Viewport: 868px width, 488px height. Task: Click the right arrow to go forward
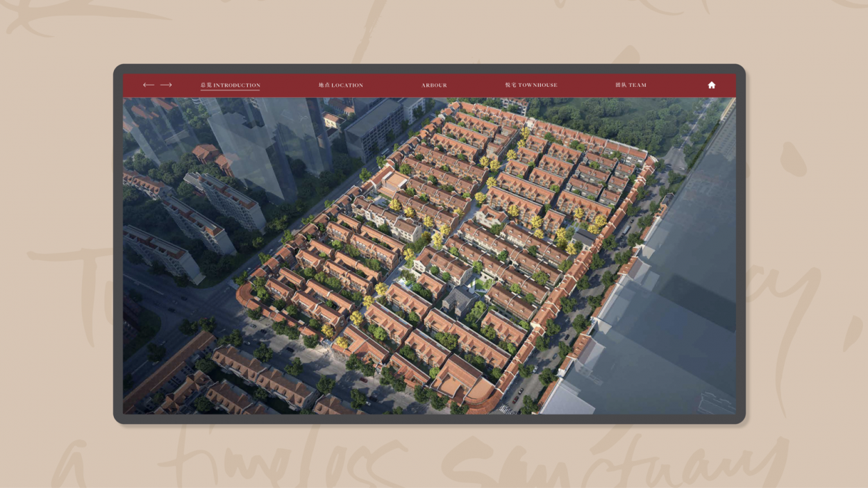(x=166, y=85)
